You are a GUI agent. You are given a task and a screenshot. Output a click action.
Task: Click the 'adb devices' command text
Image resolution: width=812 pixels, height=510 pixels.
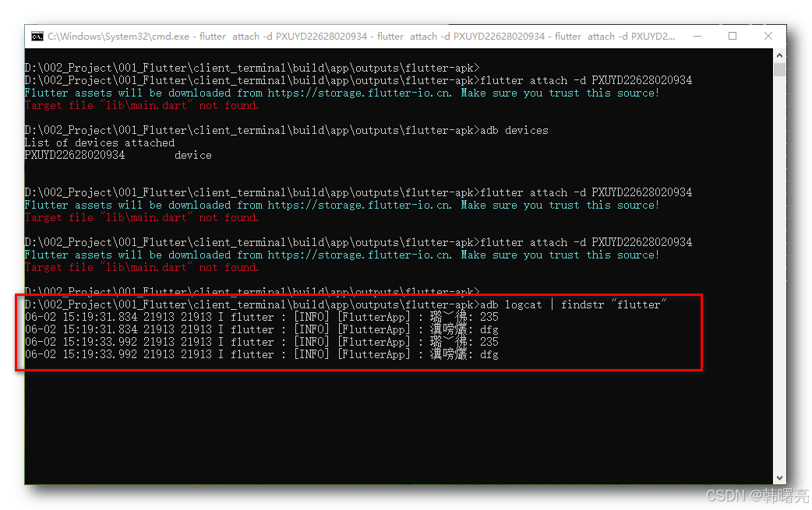pos(514,130)
